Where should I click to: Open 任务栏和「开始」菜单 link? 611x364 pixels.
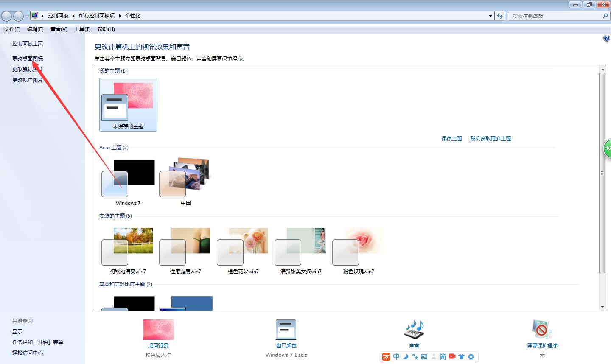[x=38, y=342]
